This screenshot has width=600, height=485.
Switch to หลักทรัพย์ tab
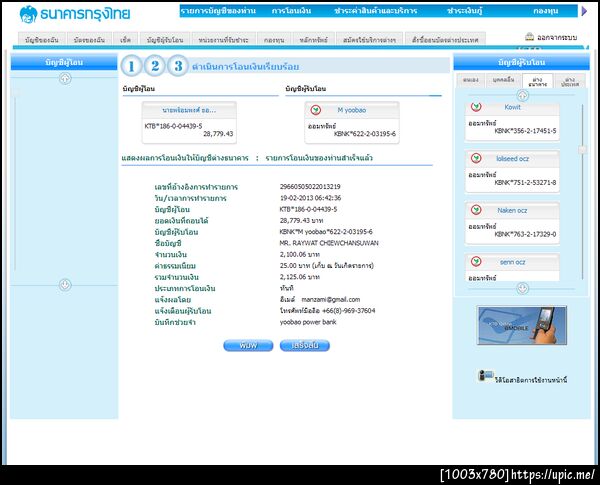click(314, 39)
